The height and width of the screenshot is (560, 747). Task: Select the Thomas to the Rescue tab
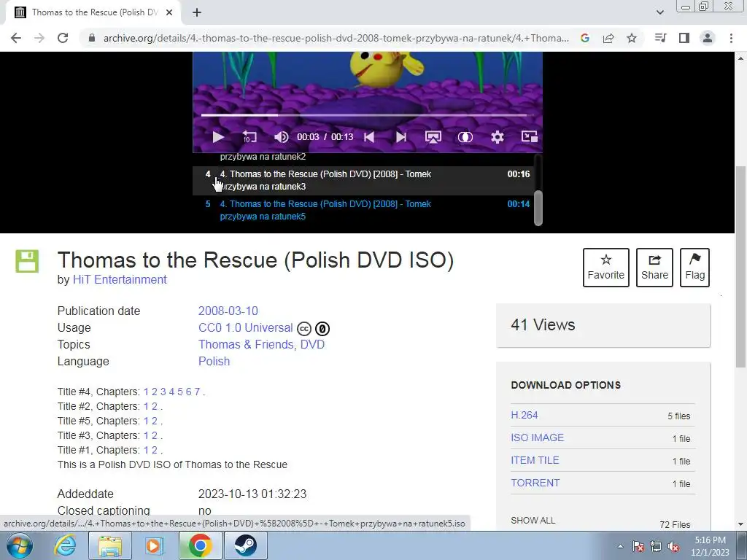click(93, 12)
